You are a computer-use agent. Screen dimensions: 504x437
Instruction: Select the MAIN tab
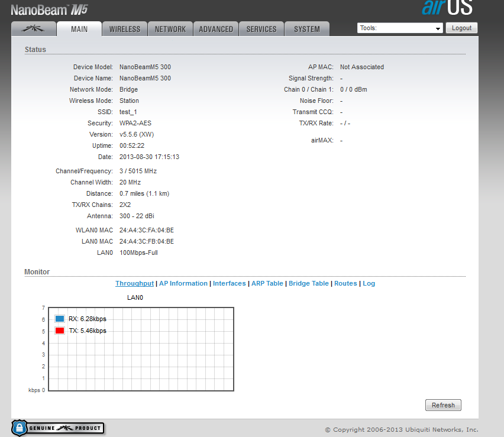79,29
